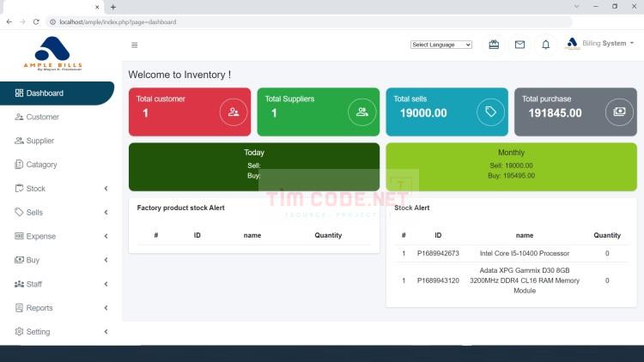Click the Total Suppliers card icon

361,112
